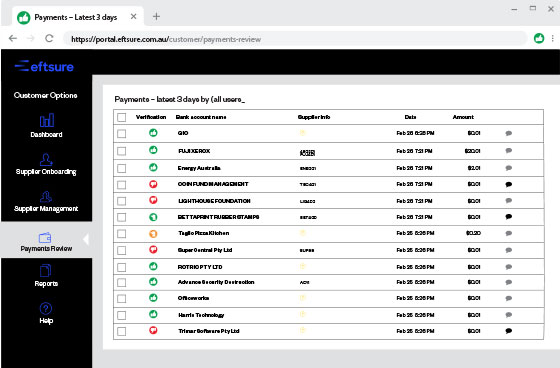This screenshot has width=560, height=368.
Task: Click the ROTRIO PTY LTD account name
Action: 200,267
